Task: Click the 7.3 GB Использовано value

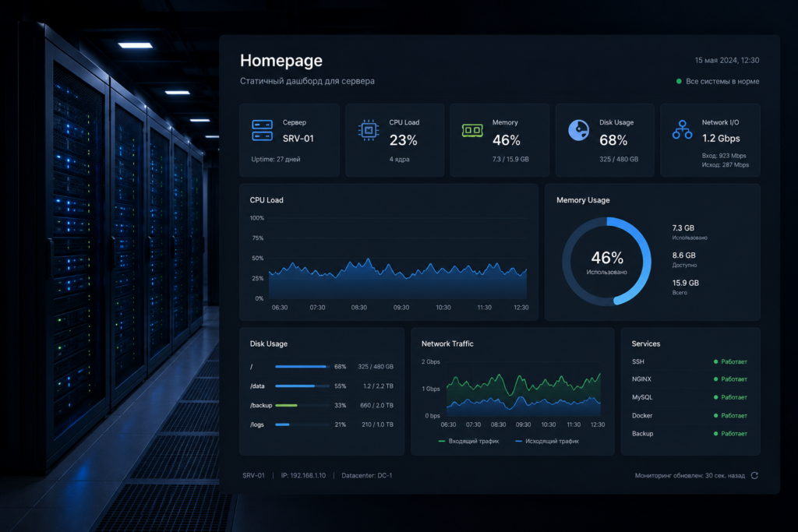Action: click(683, 228)
